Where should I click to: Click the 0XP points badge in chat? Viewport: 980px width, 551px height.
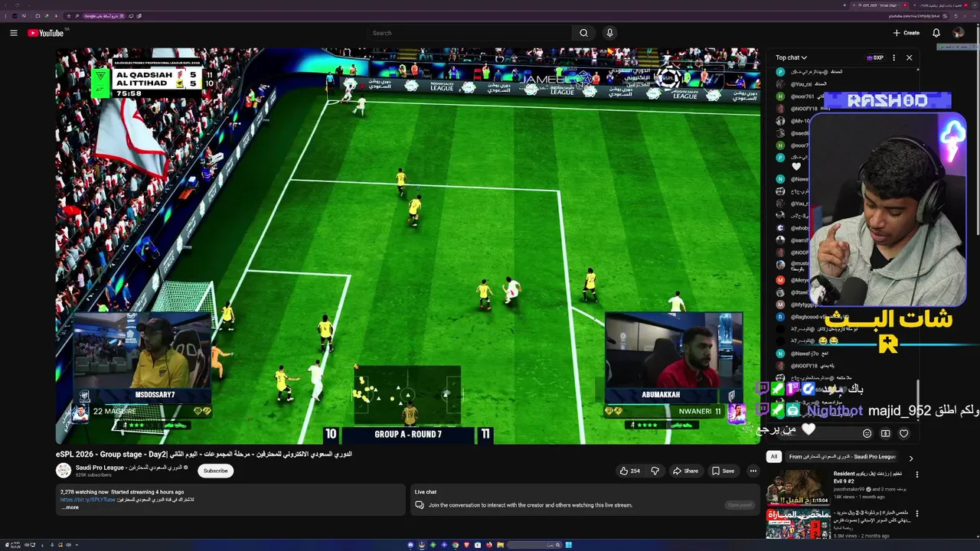pos(875,57)
